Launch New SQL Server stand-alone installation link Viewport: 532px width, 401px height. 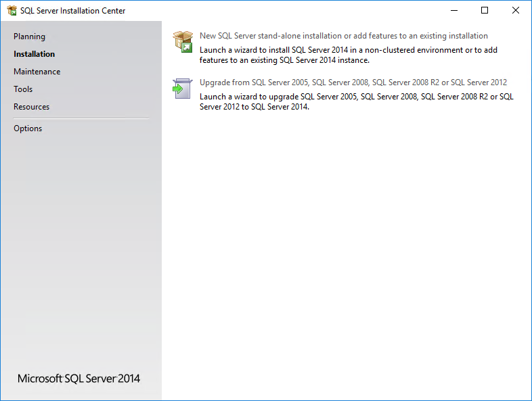(344, 36)
